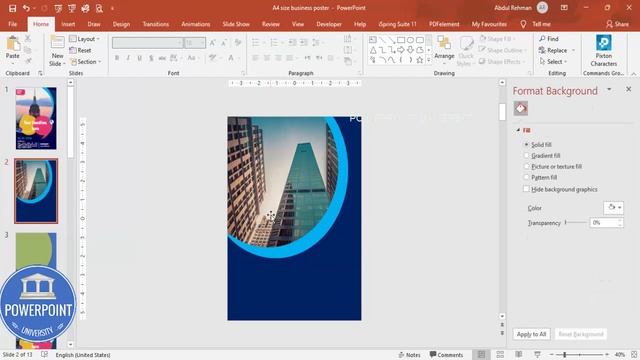Open the Fill paint bucket icon in Format Background

[520, 108]
